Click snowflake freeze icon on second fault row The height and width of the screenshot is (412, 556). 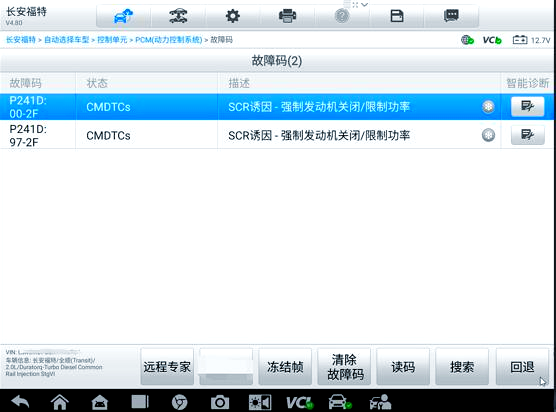coord(488,135)
